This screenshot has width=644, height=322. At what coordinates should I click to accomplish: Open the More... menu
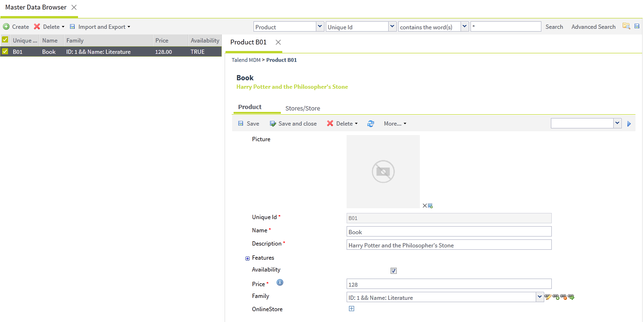coord(395,124)
